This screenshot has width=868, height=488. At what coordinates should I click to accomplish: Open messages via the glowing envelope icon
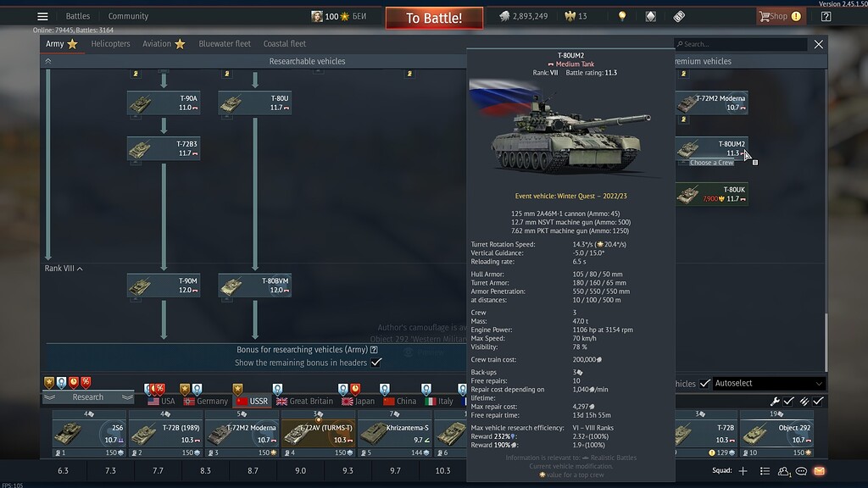point(819,471)
